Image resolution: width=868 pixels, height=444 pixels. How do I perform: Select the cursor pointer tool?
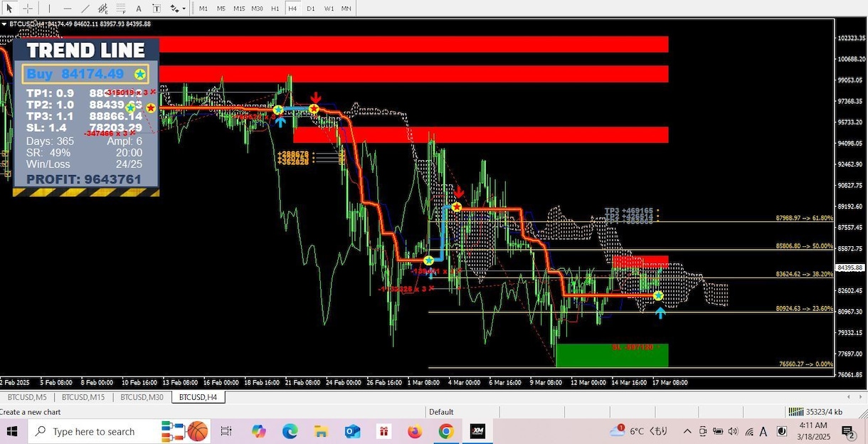point(9,9)
